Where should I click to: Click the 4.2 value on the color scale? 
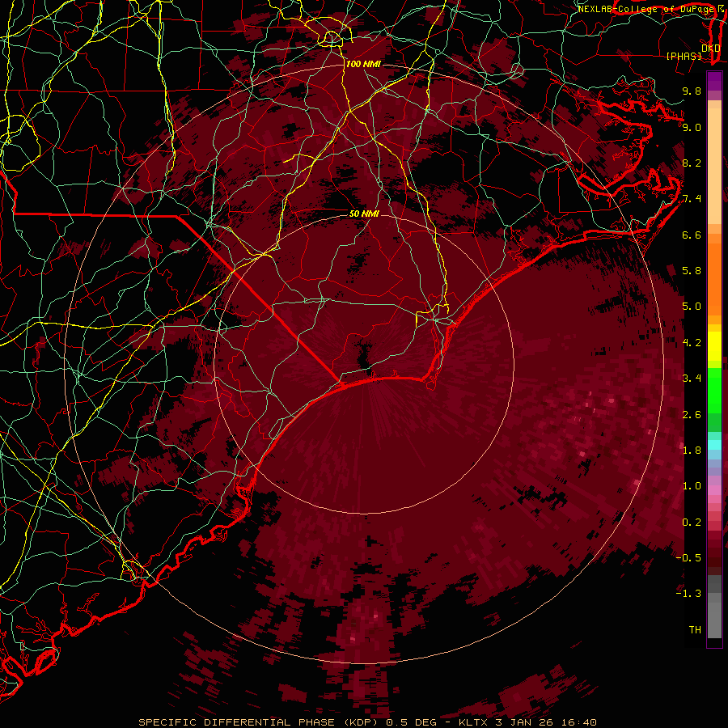pos(692,343)
